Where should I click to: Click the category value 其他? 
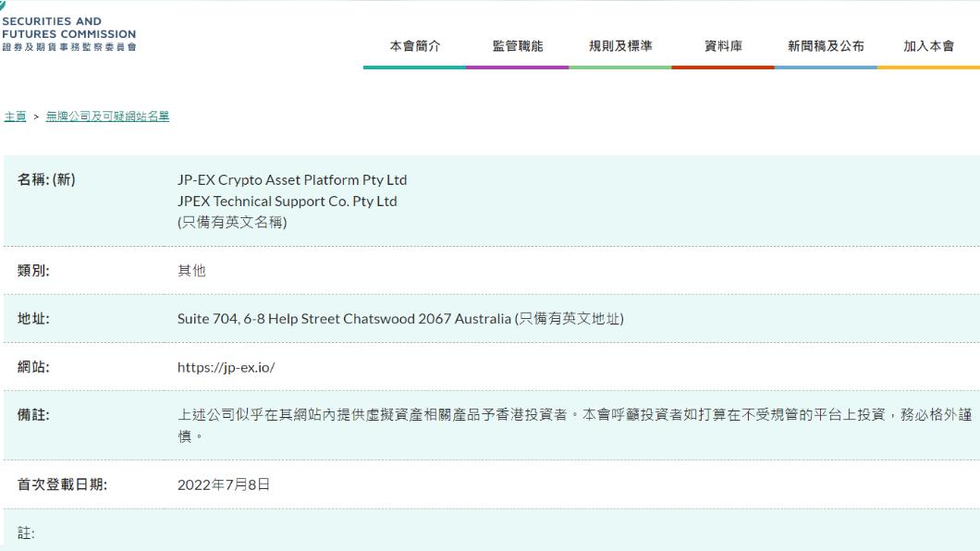click(191, 271)
